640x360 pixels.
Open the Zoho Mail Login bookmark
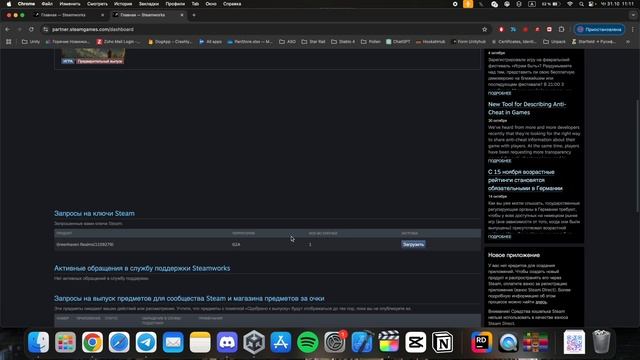pos(118,42)
